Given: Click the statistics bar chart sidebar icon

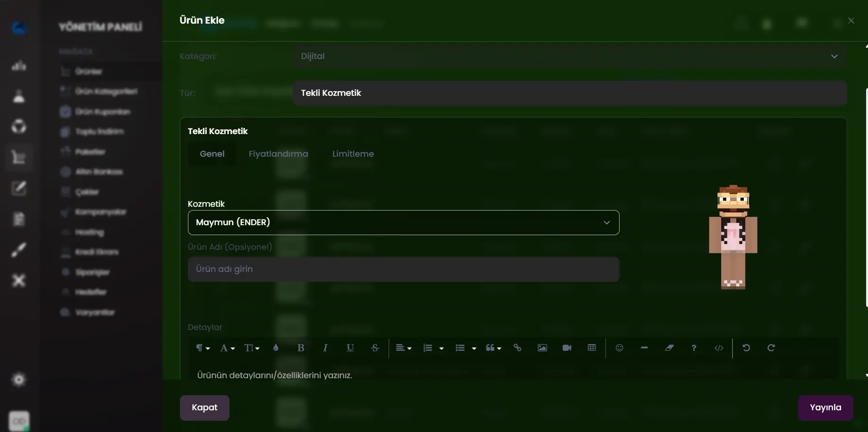Looking at the screenshot, I should pyautogui.click(x=19, y=66).
